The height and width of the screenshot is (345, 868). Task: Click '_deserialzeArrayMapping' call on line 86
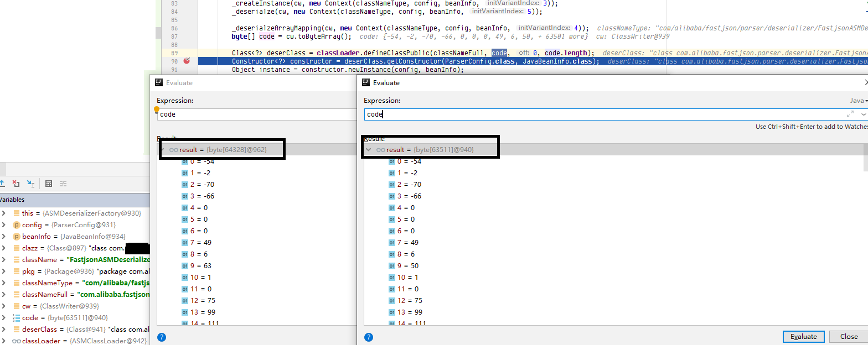tap(278, 28)
